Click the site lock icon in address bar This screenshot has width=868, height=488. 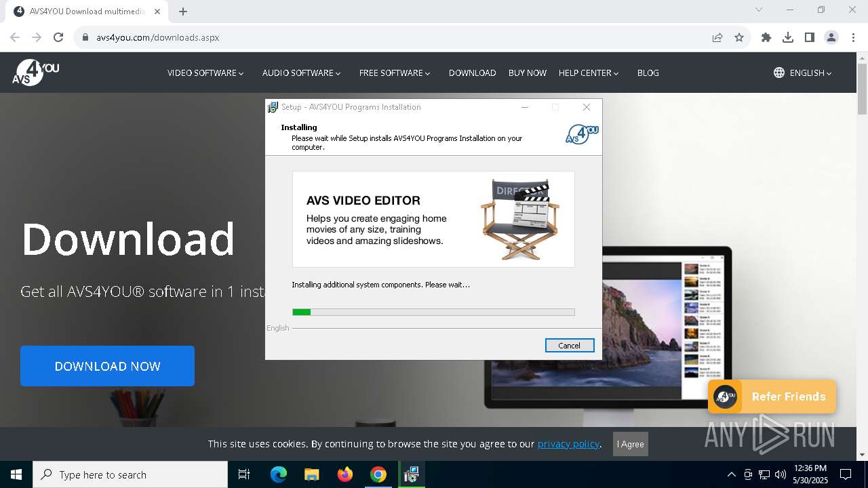(x=85, y=37)
